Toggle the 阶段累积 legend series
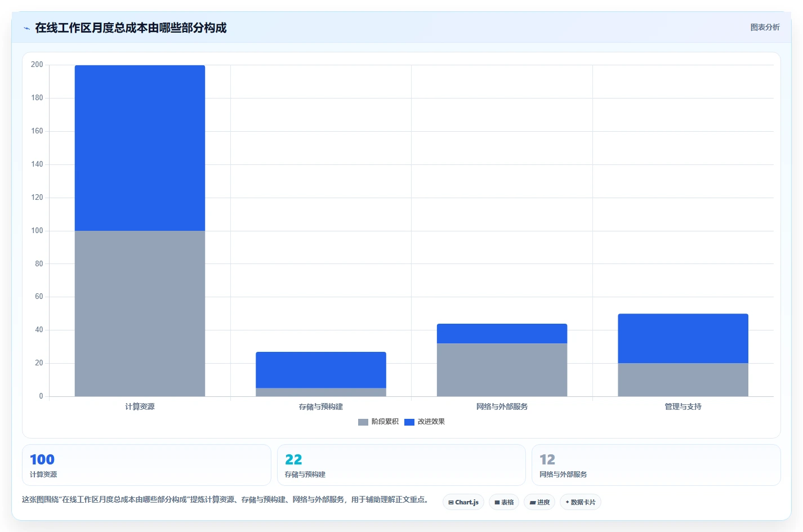This screenshot has height=532, width=803. tap(378, 422)
